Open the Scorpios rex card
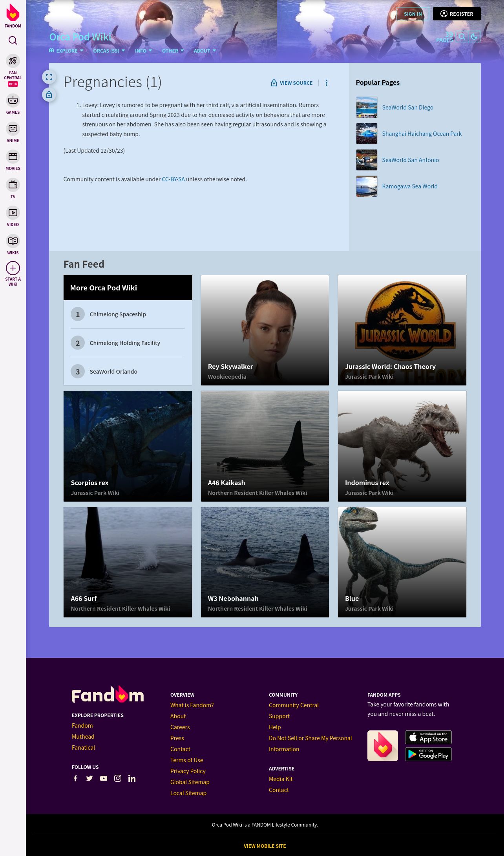 coord(128,446)
